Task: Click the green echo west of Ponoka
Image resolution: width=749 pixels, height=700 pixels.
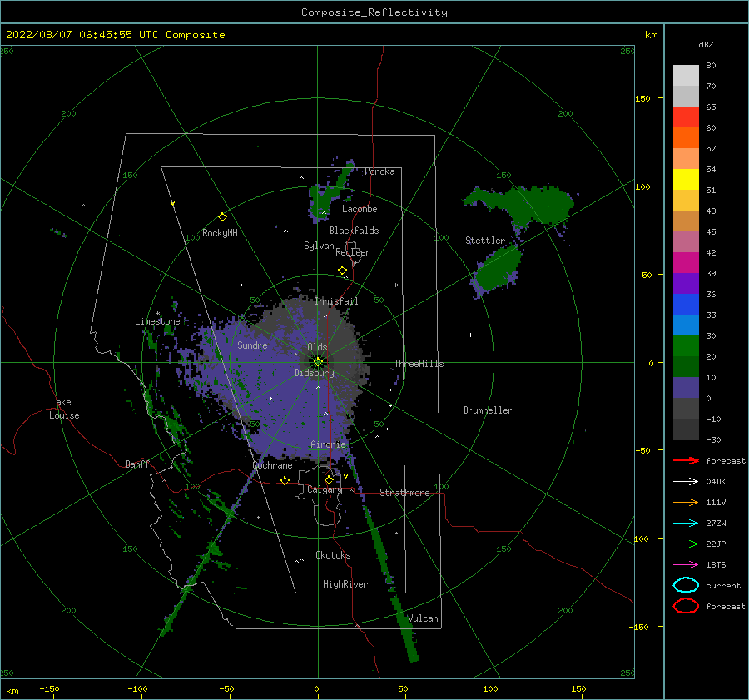Action: 330,193
